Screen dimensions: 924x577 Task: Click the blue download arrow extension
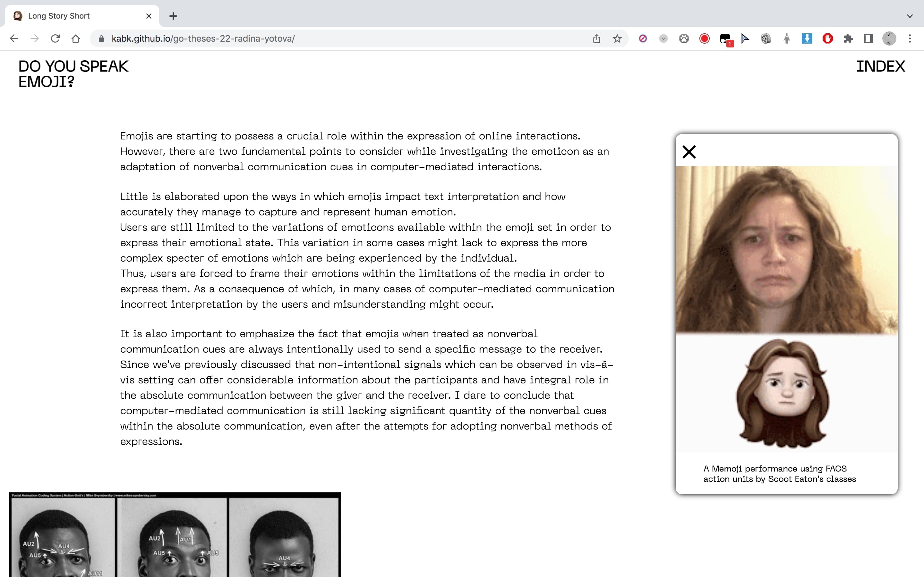pos(807,38)
